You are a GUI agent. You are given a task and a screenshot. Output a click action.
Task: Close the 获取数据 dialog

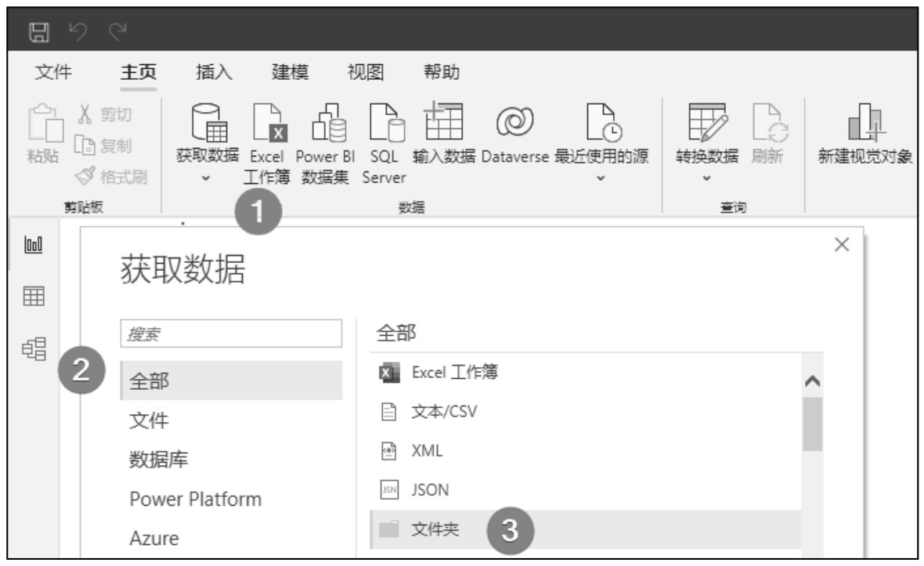click(x=842, y=244)
